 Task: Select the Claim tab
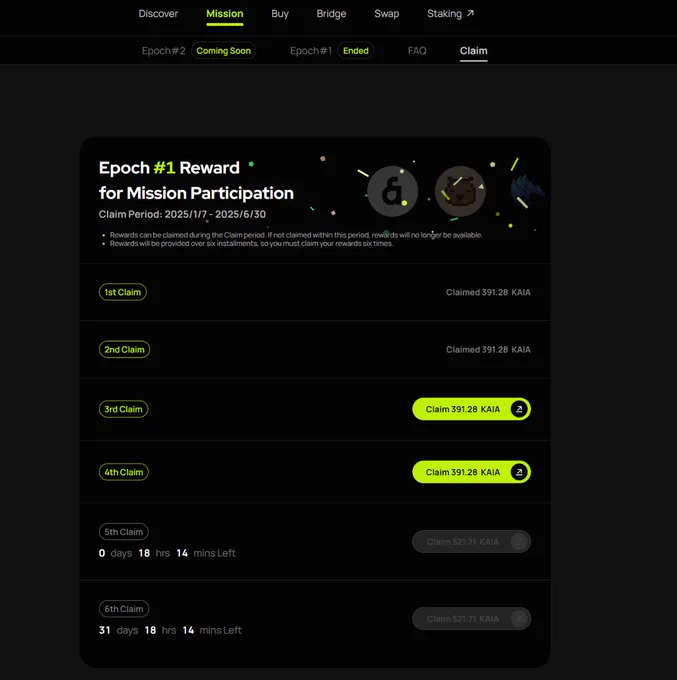pyautogui.click(x=474, y=51)
